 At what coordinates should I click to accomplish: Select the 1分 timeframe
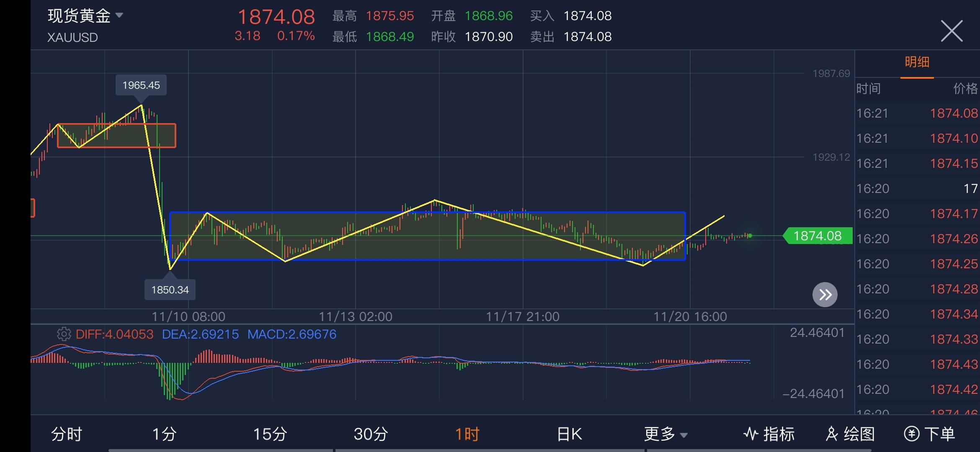tap(164, 434)
